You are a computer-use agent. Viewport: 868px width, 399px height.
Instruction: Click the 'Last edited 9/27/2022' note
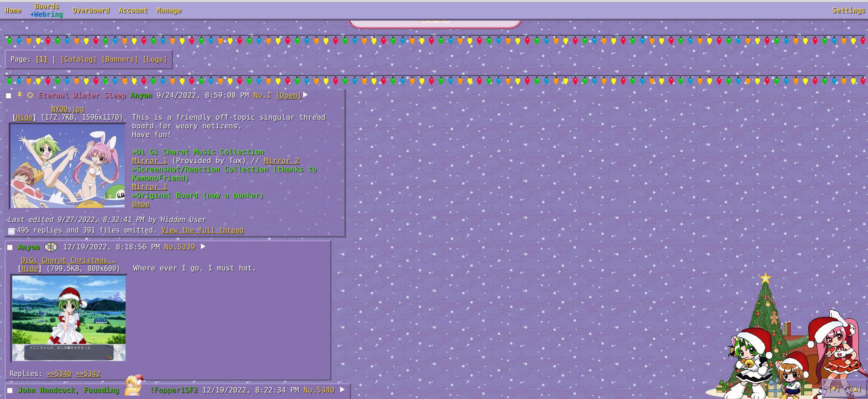107,220
